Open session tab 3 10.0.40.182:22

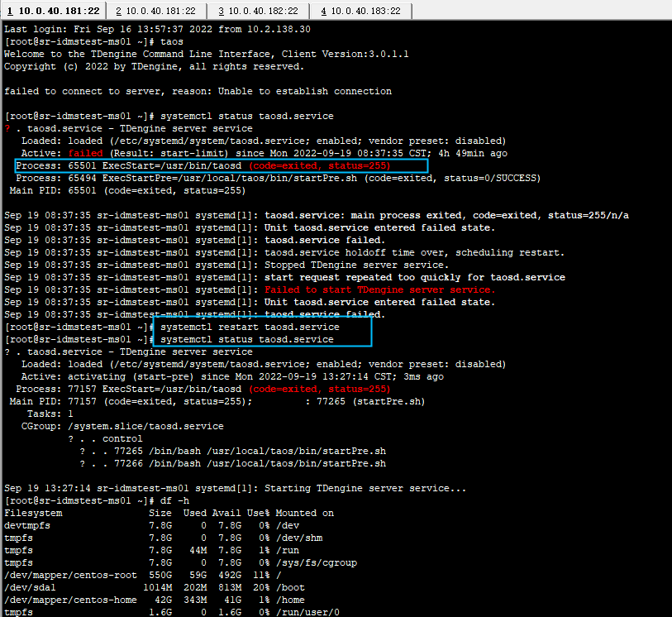coord(259,11)
